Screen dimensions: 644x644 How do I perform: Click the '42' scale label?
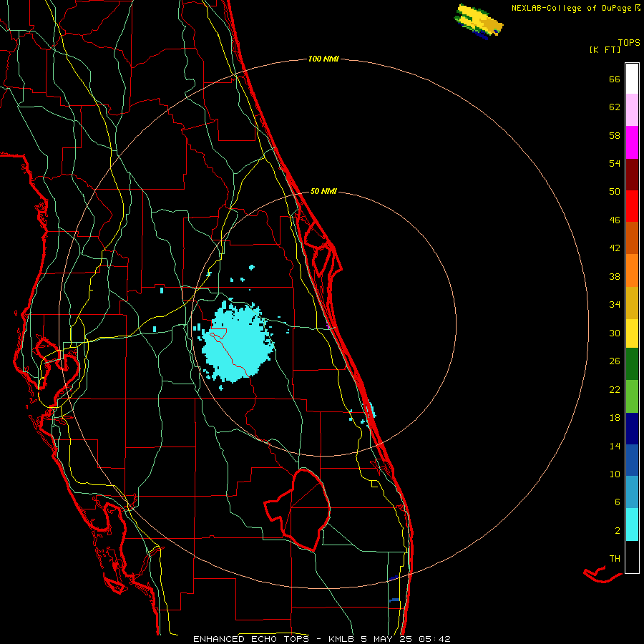(x=615, y=248)
